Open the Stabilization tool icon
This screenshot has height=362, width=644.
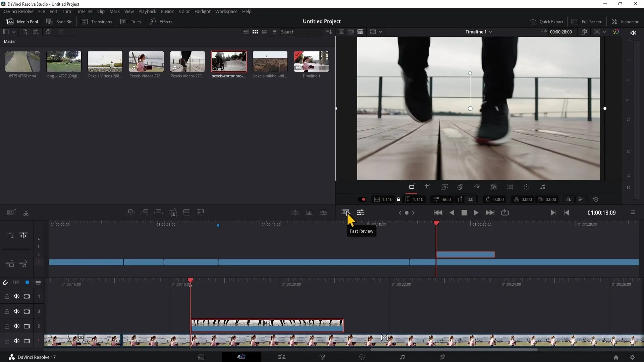coord(494,187)
